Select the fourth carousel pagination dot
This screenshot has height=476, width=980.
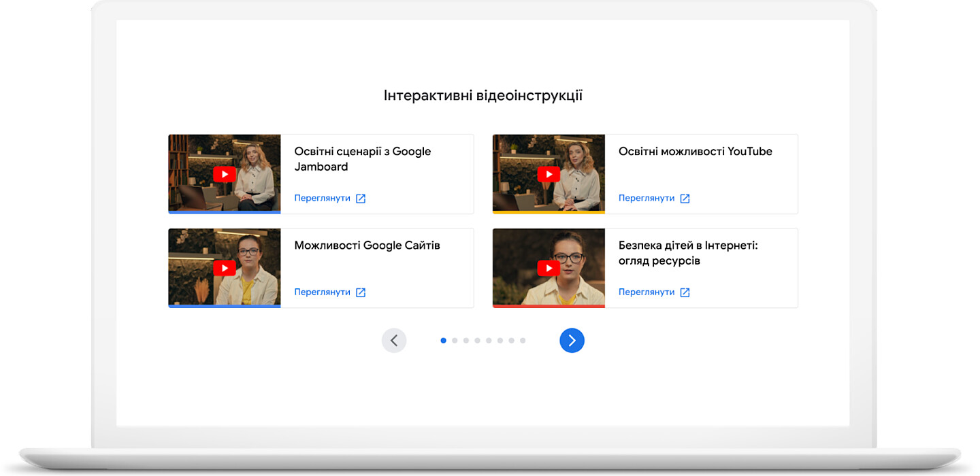478,340
